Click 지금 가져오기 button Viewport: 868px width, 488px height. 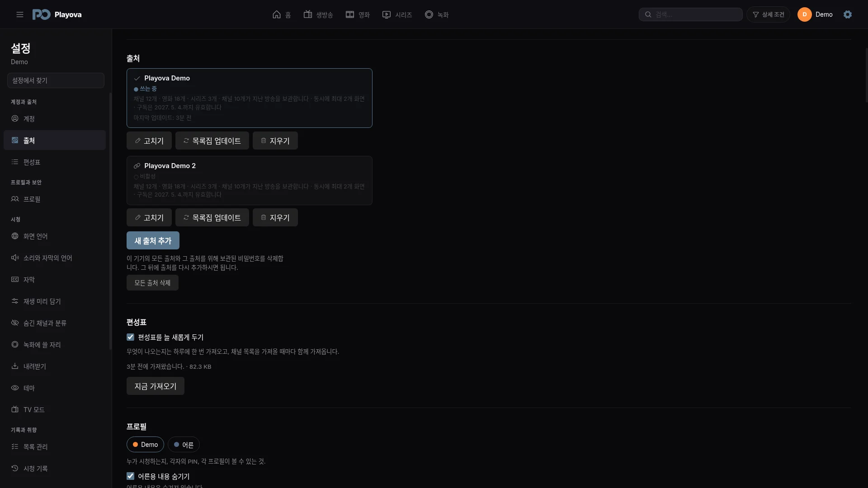[x=156, y=386]
